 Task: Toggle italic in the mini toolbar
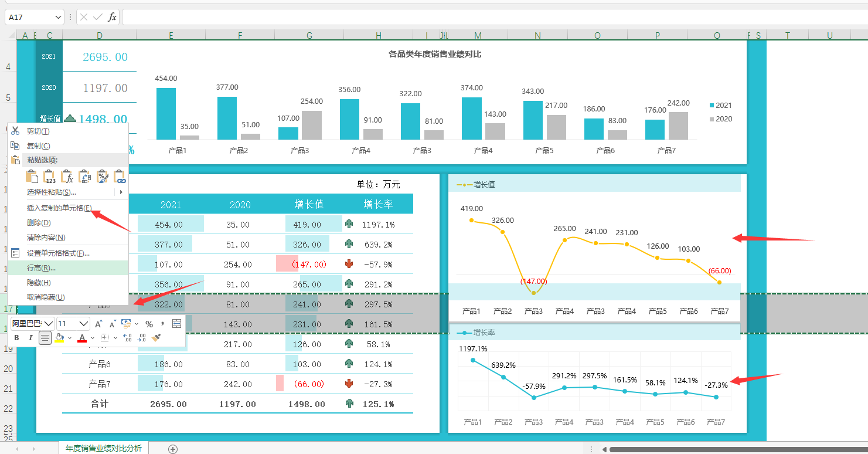[30, 338]
